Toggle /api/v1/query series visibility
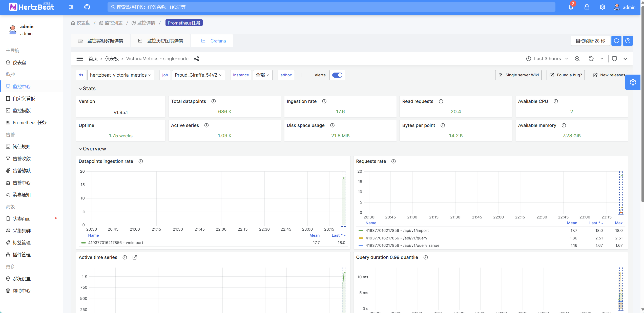The image size is (644, 313). pyautogui.click(x=396, y=238)
